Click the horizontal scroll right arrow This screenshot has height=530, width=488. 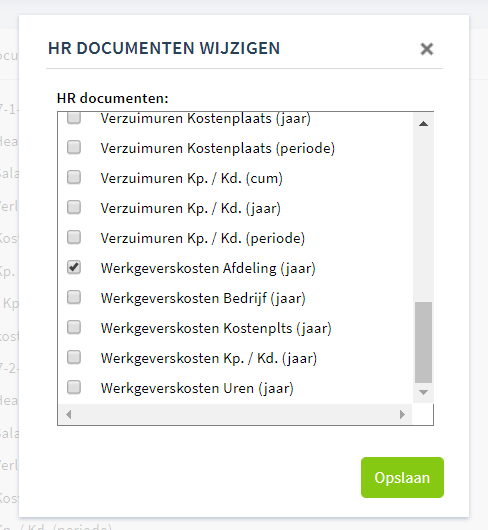(x=402, y=414)
